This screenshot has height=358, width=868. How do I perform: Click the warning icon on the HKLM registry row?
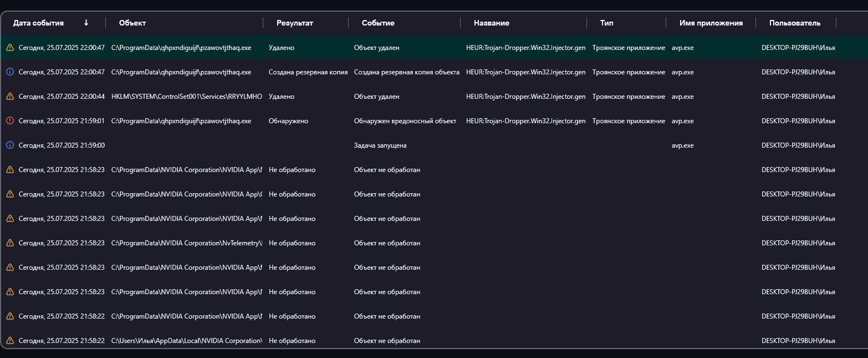coord(10,97)
